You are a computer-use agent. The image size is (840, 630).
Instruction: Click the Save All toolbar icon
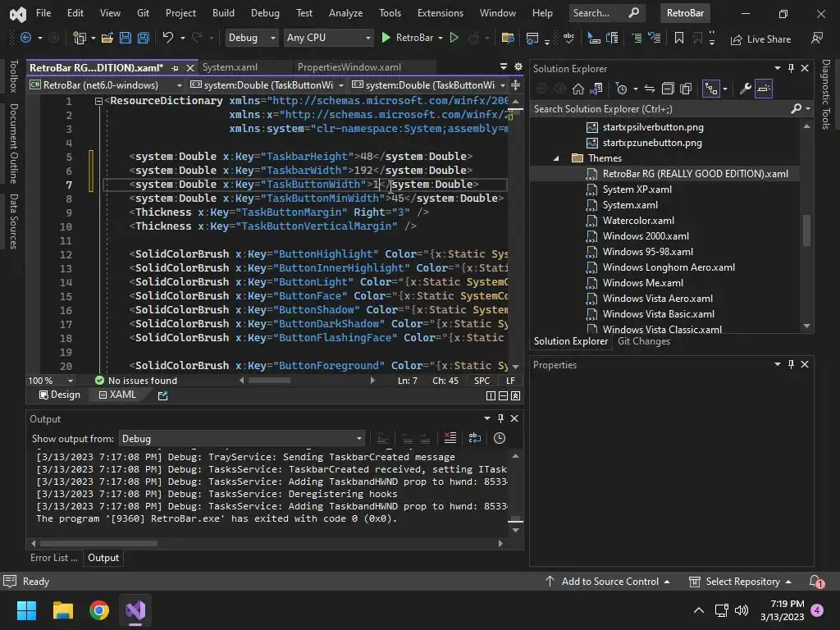(x=144, y=38)
